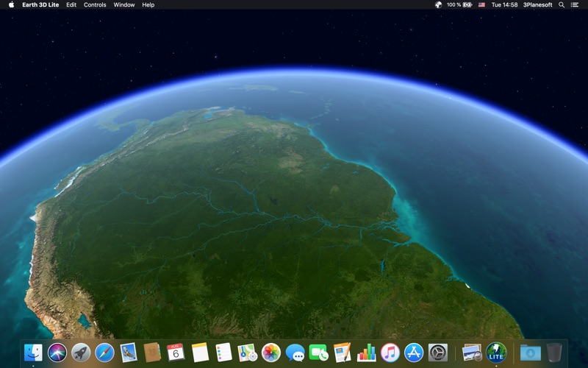Open Launchpad rocket icon

point(81,353)
